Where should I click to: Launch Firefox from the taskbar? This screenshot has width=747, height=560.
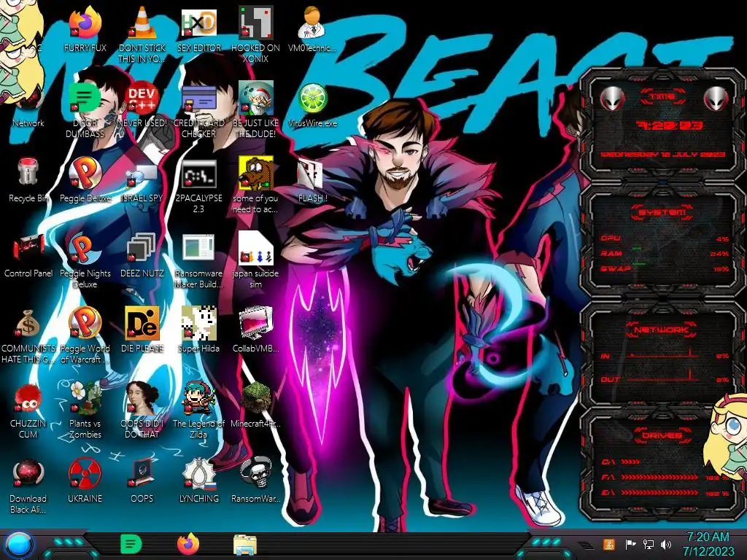(188, 544)
